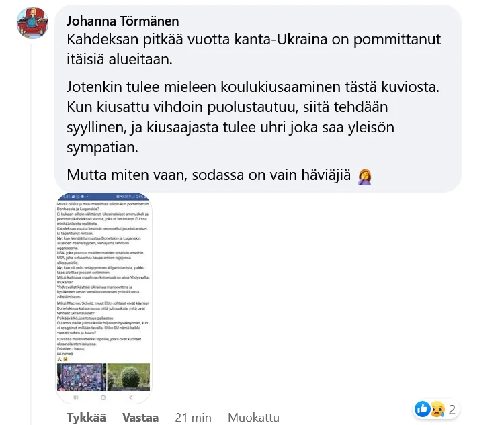Open the 21 min timestamp link
The width and height of the screenshot is (504, 425).
coord(193,418)
